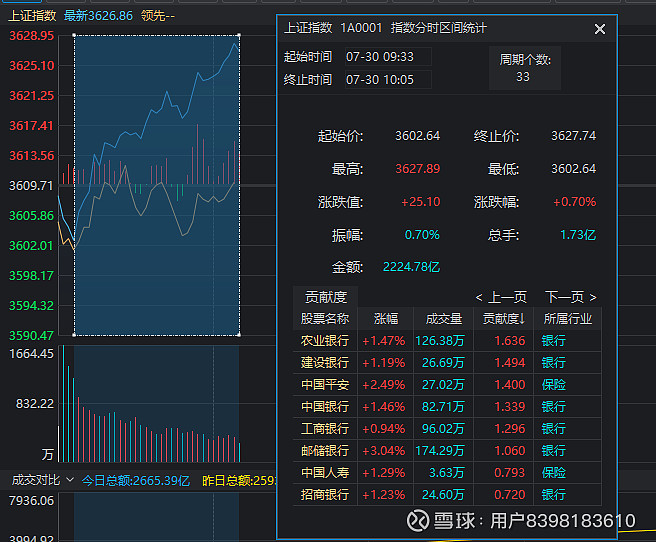
Task: Select the 中国银行 row
Action: tap(447, 406)
